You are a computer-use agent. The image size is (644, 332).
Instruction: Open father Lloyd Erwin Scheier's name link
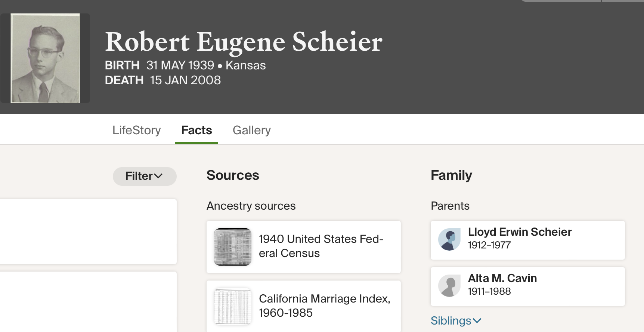520,232
